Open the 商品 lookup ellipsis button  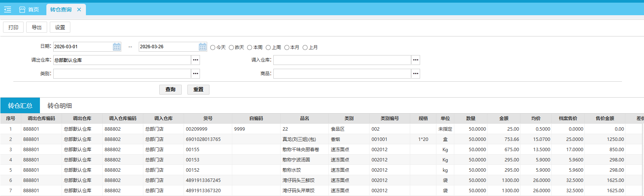(416, 74)
